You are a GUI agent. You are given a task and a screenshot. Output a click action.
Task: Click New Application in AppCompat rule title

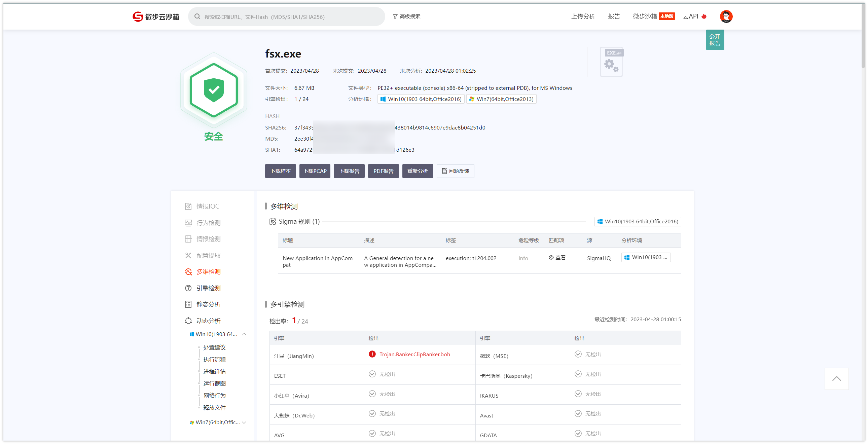[317, 261]
